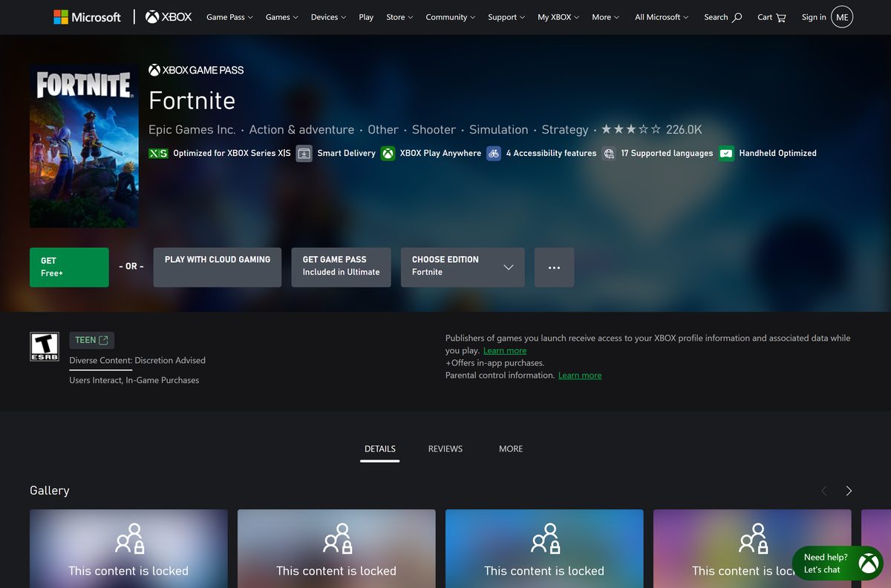Click Learn more about profile data

pyautogui.click(x=505, y=350)
